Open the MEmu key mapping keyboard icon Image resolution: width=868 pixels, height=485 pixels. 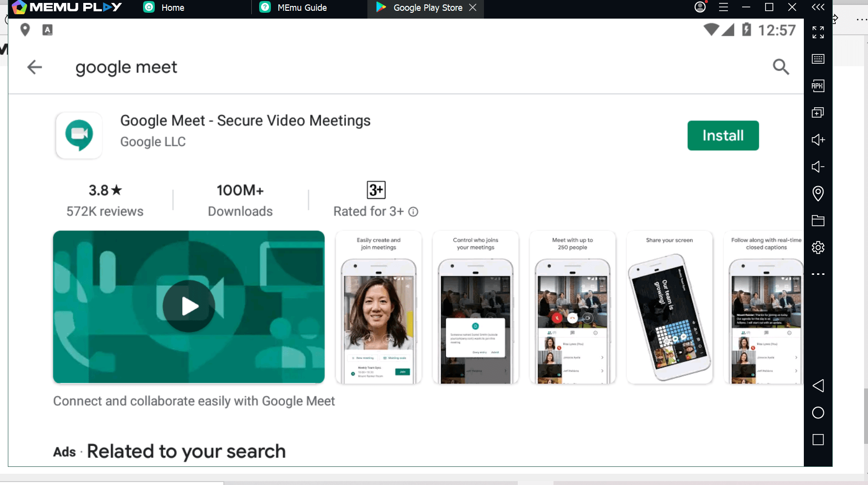(818, 59)
